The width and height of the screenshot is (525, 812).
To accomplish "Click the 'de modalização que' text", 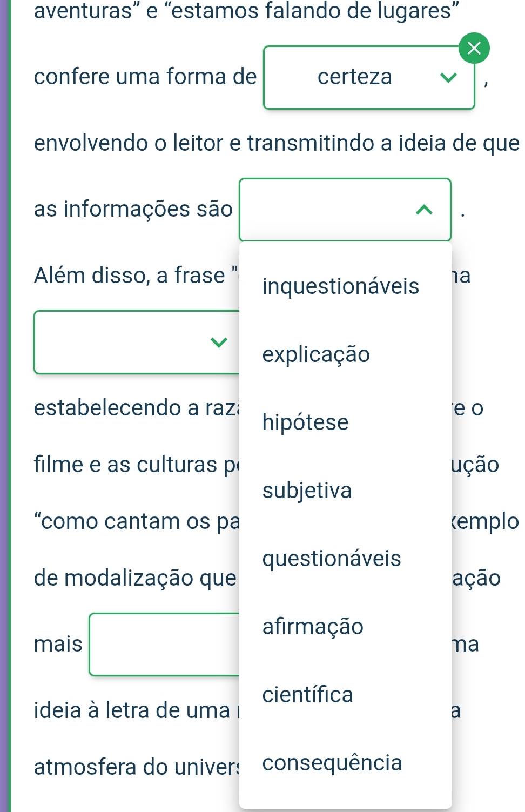I will 135,578.
